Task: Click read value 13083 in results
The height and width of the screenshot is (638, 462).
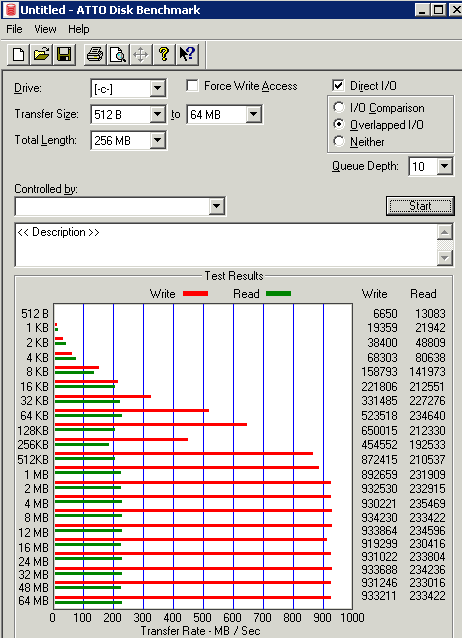Action: 430,314
